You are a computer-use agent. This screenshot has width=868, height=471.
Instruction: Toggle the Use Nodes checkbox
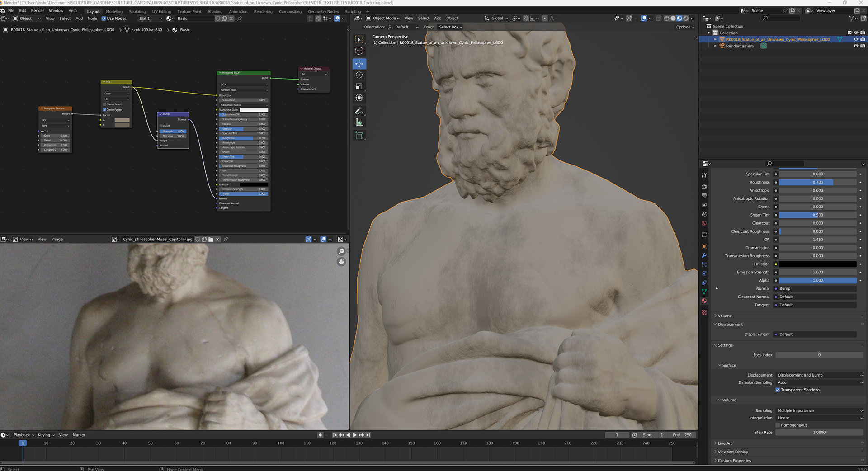tap(104, 19)
